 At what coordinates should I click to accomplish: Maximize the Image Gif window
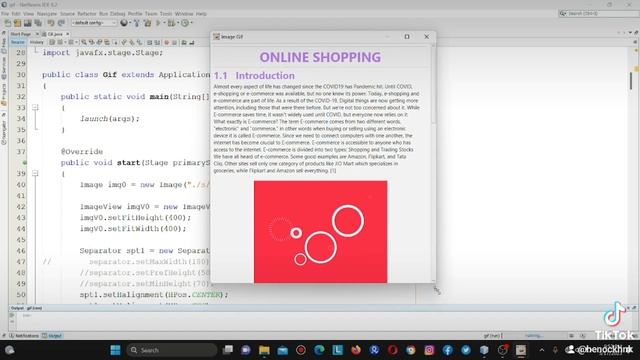point(407,37)
